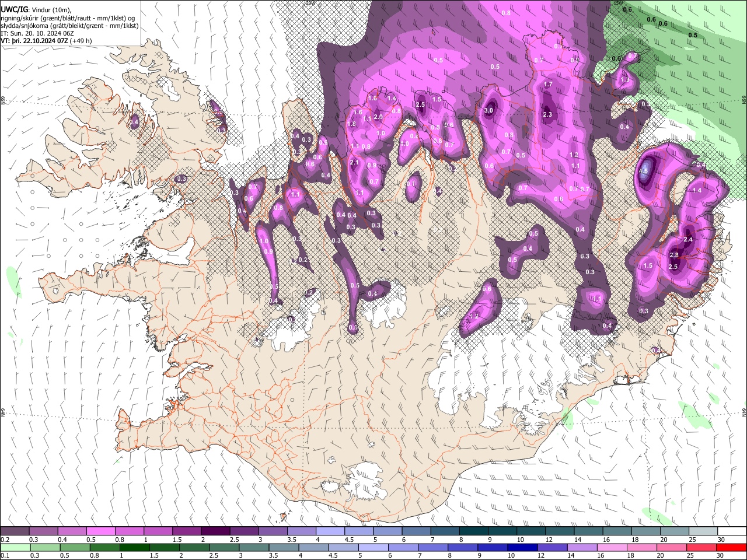Pick the bottom-row red swatch between 25 and 30

[x=701, y=548]
